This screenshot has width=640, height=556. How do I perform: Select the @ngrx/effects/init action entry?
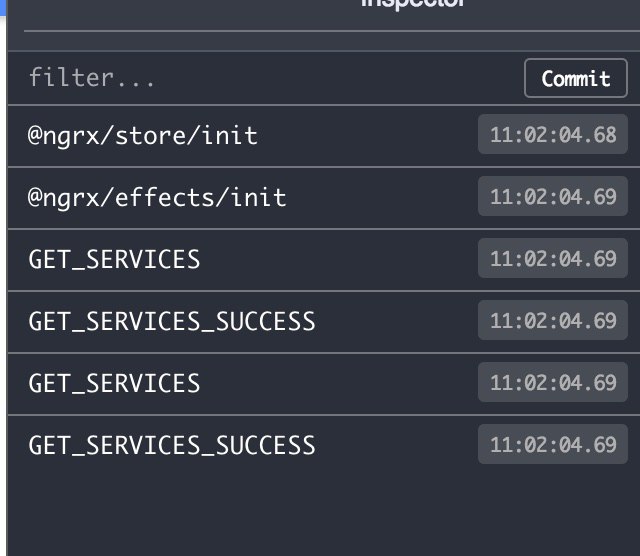pyautogui.click(x=324, y=198)
